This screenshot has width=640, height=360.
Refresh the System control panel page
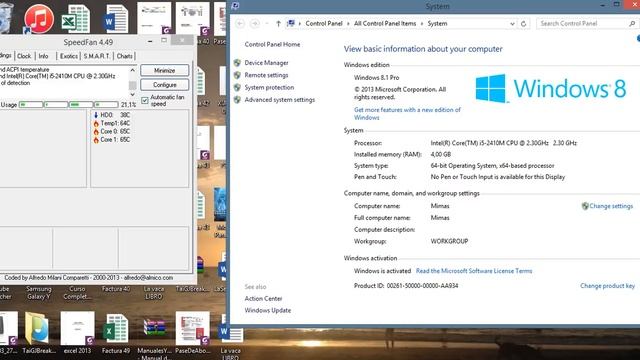pos(523,24)
